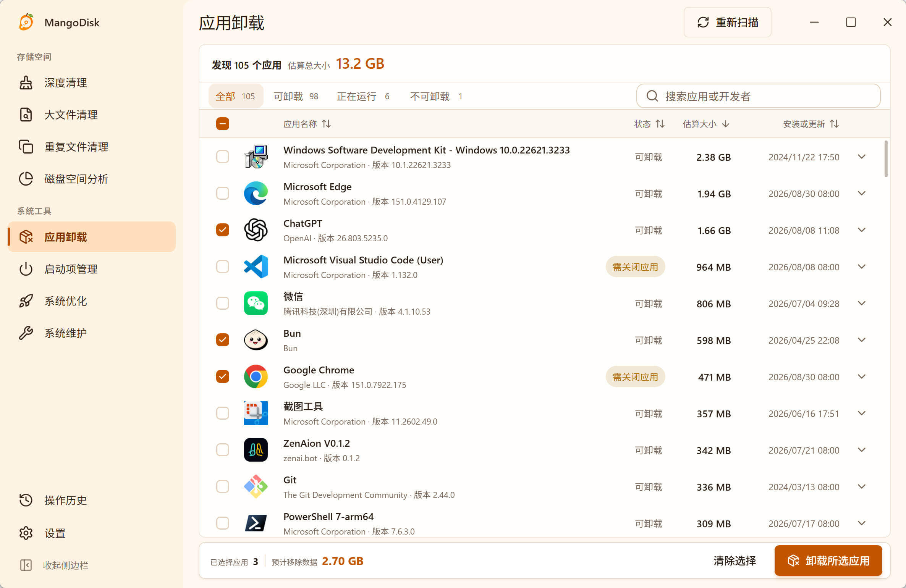Open Disk Space Analysis (磁盘空间分析) pie icon

click(26, 179)
